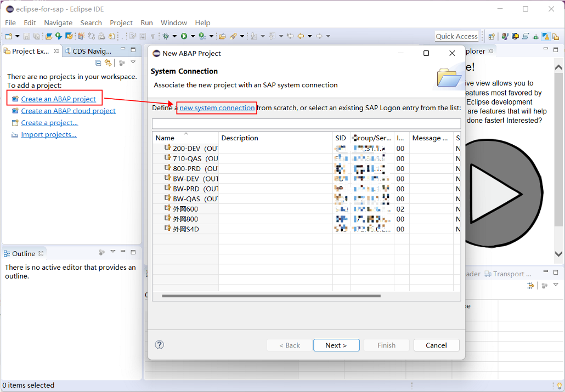Click the row icon beside 外网S4D
Image resolution: width=565 pixels, height=392 pixels.
point(167,229)
